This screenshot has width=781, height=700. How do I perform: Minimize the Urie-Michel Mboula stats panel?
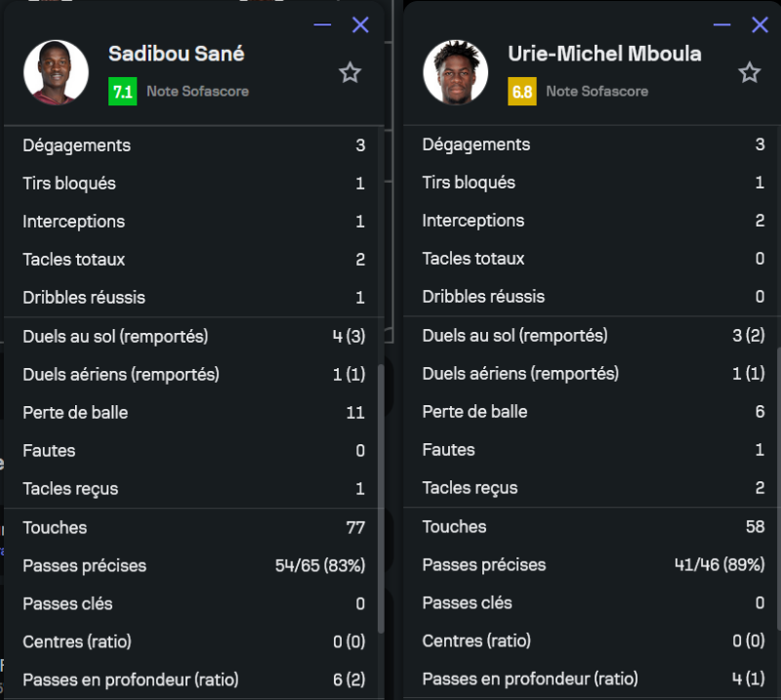(x=722, y=24)
